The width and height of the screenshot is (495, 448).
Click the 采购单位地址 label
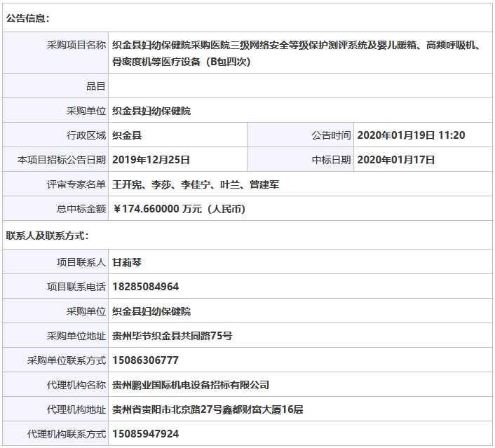pyautogui.click(x=76, y=336)
